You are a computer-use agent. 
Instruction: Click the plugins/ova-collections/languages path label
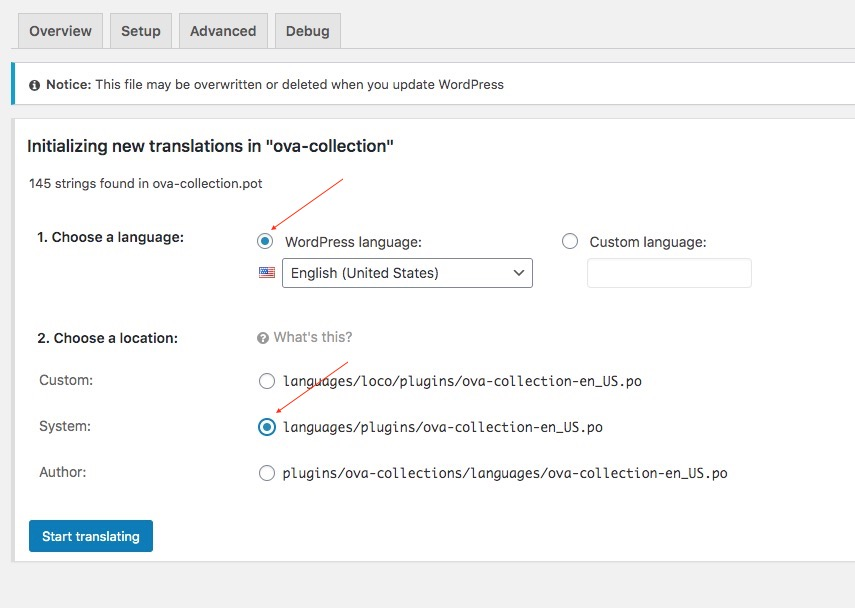pos(505,473)
